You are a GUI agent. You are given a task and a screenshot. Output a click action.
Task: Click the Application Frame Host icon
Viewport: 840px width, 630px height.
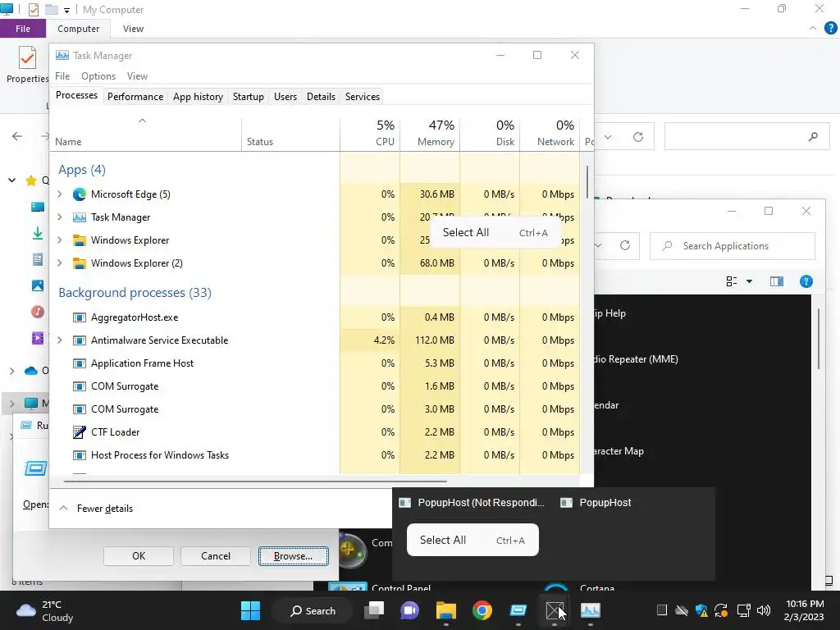tap(80, 363)
